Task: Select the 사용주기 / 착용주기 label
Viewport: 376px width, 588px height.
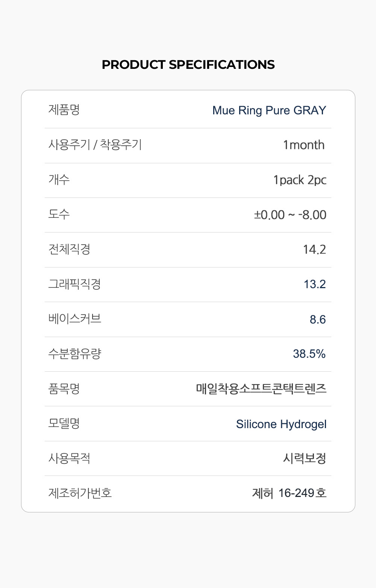Action: (x=95, y=144)
